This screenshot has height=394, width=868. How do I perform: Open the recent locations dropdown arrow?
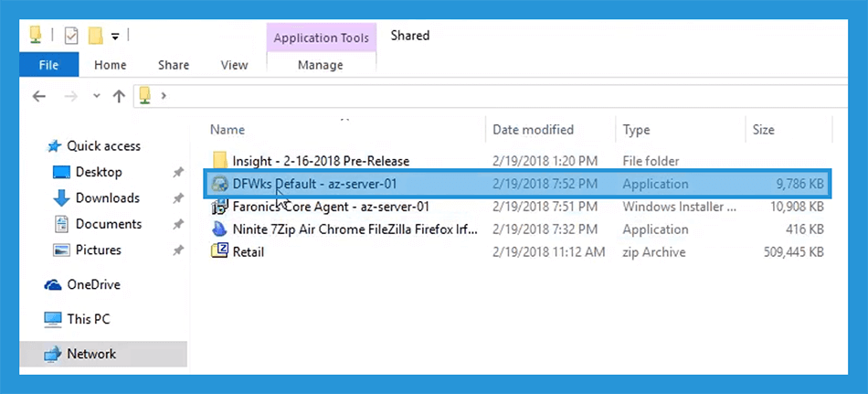(x=97, y=96)
